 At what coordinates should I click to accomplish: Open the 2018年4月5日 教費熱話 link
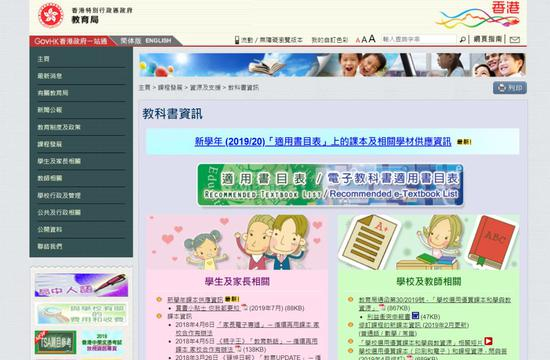246,345
